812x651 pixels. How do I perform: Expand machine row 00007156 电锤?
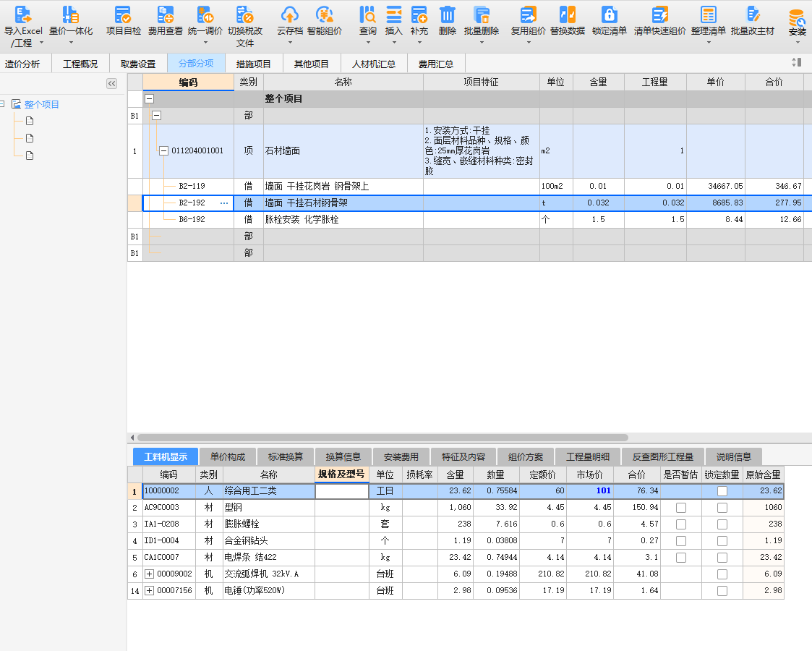(x=149, y=590)
